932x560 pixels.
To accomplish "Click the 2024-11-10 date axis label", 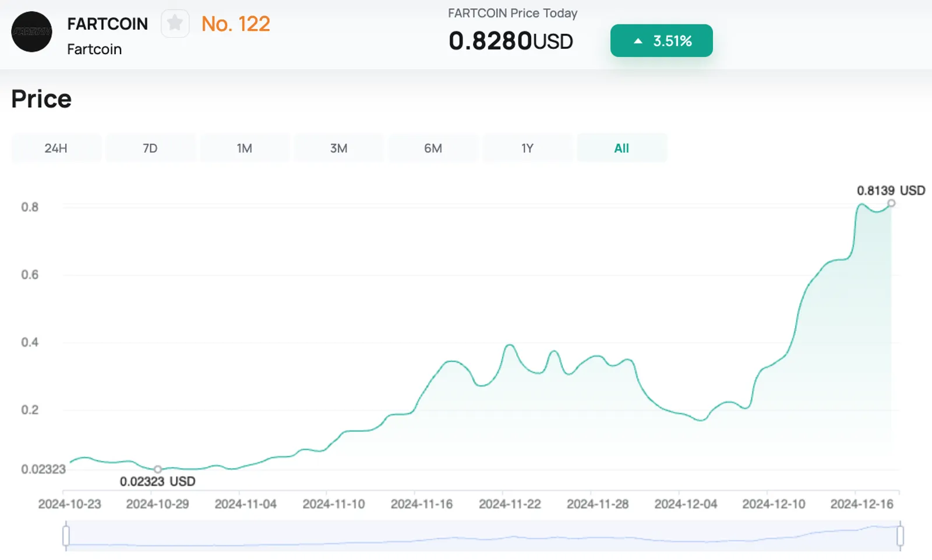I will click(x=334, y=504).
